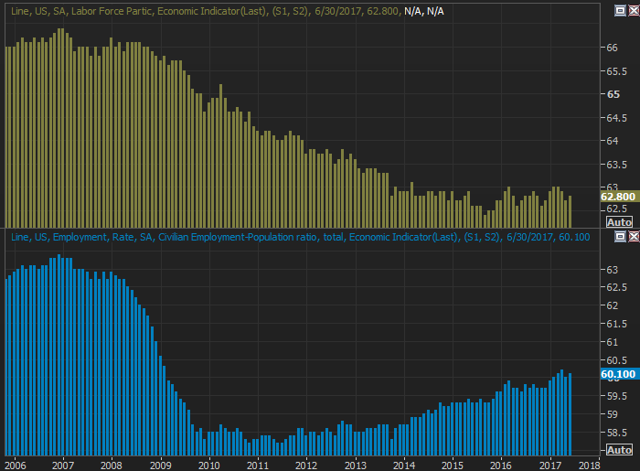Viewport: 640px width, 471px height.
Task: Click the 2017 label on time axis
Action: click(550, 465)
